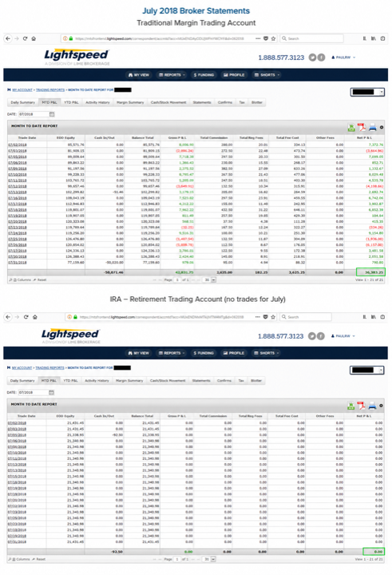Click FUNDING in top nav bar

point(204,75)
